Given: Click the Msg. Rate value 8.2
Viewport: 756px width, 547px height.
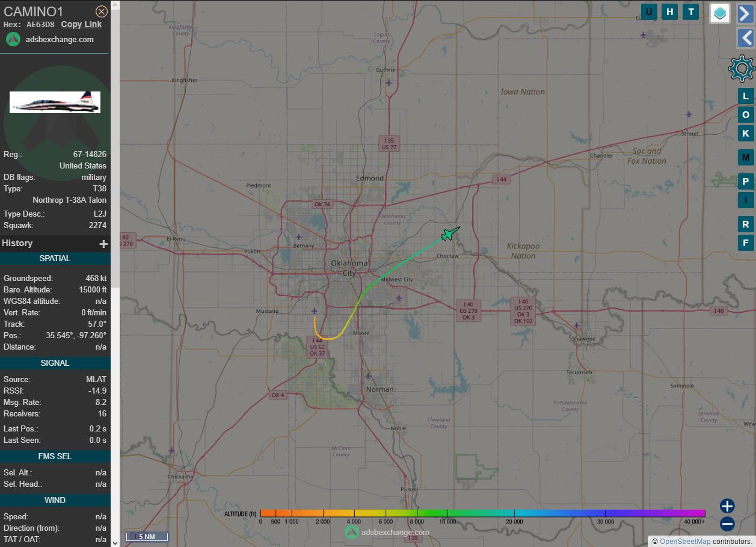Looking at the screenshot, I should pyautogui.click(x=101, y=403).
